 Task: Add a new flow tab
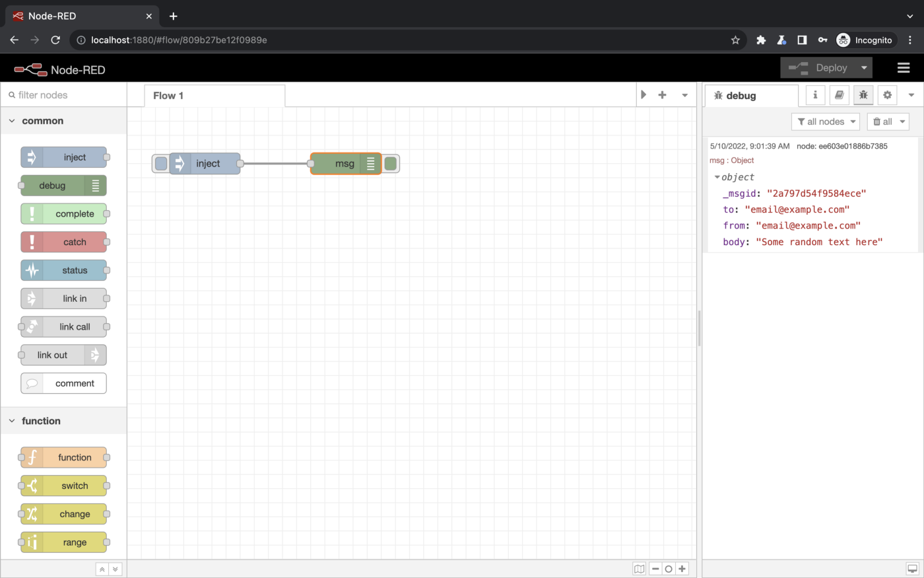pyautogui.click(x=662, y=95)
